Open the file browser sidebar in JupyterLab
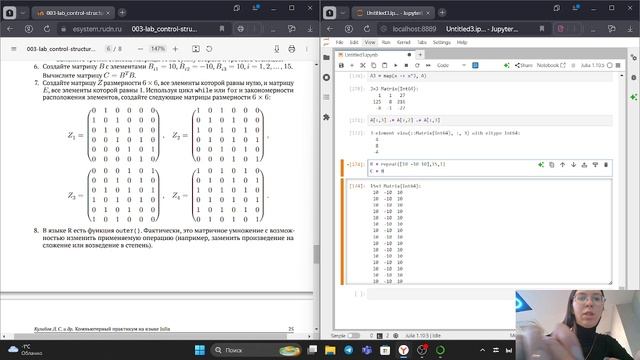Viewport: 640px width, 360px height. point(326,58)
